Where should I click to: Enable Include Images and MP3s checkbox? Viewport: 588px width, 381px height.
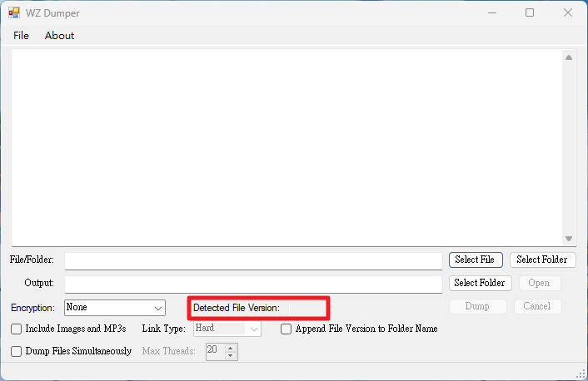click(16, 329)
